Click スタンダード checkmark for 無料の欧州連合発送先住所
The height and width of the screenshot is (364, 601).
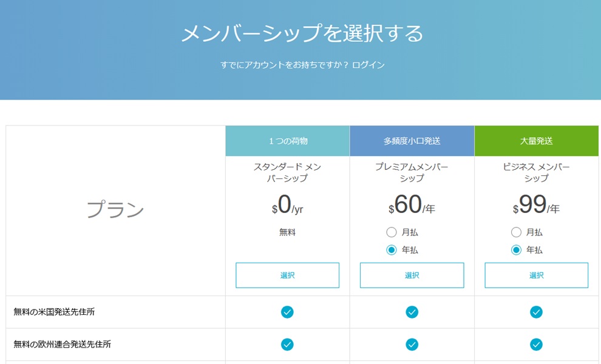(x=287, y=344)
